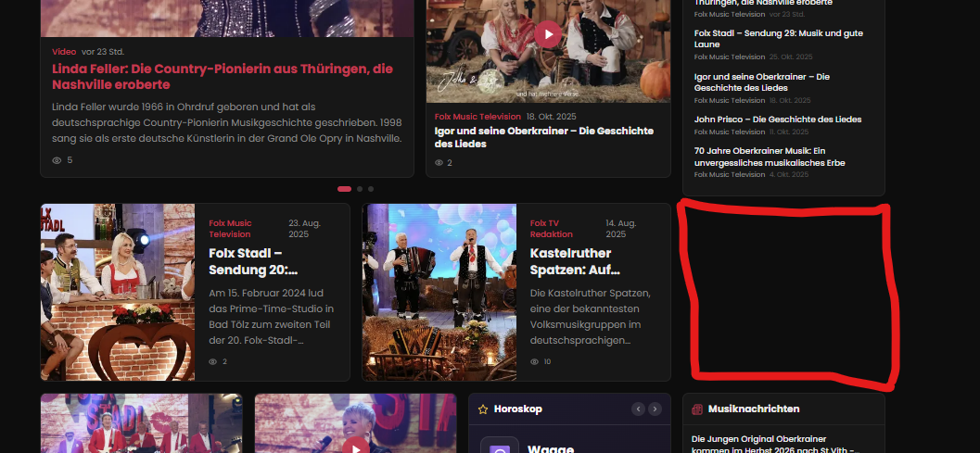Select the third carousel pagination dot
Image resolution: width=980 pixels, height=453 pixels.
pos(371,189)
